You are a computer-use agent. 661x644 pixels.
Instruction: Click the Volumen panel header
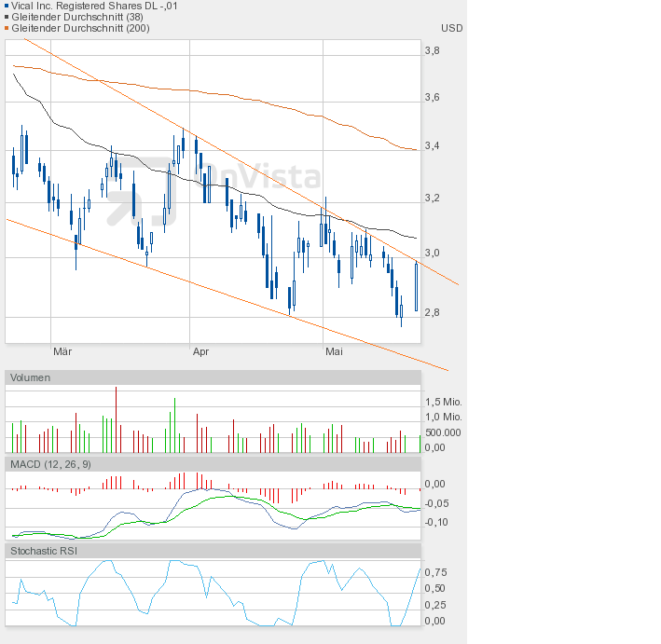pyautogui.click(x=31, y=377)
